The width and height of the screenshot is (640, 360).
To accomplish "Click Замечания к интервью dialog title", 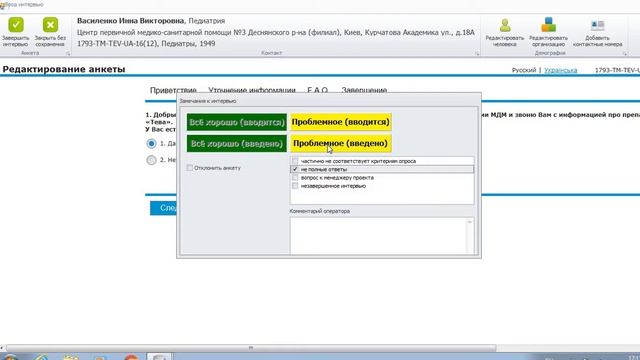I will point(208,101).
